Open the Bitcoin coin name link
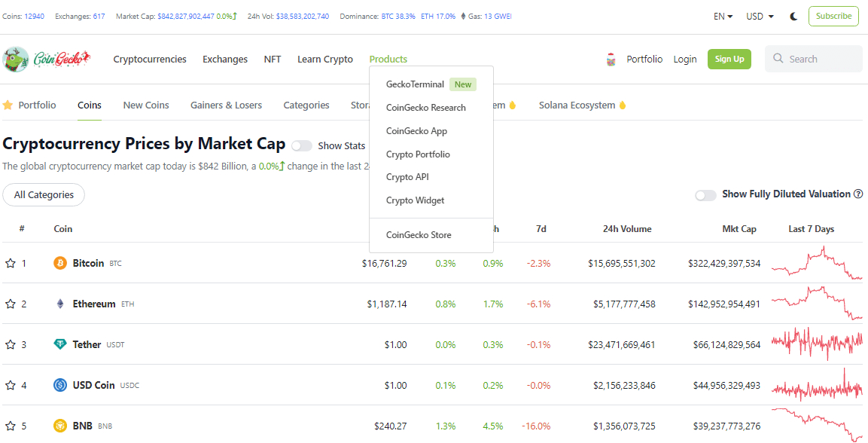The width and height of the screenshot is (868, 443). point(88,263)
